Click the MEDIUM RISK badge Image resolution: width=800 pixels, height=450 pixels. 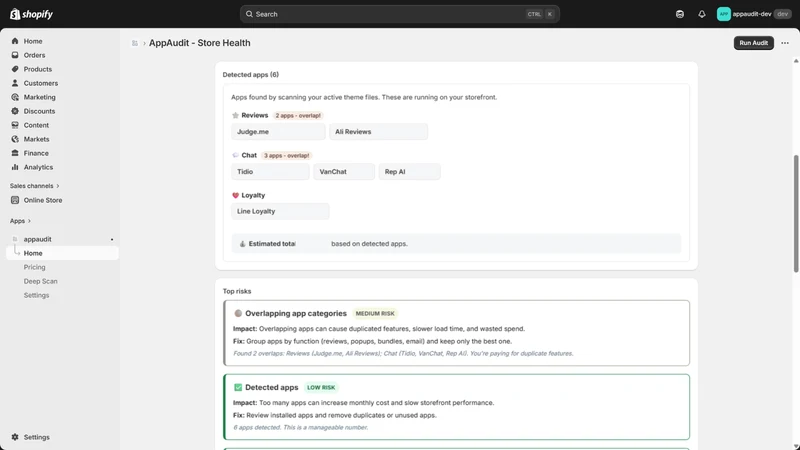[x=375, y=313]
